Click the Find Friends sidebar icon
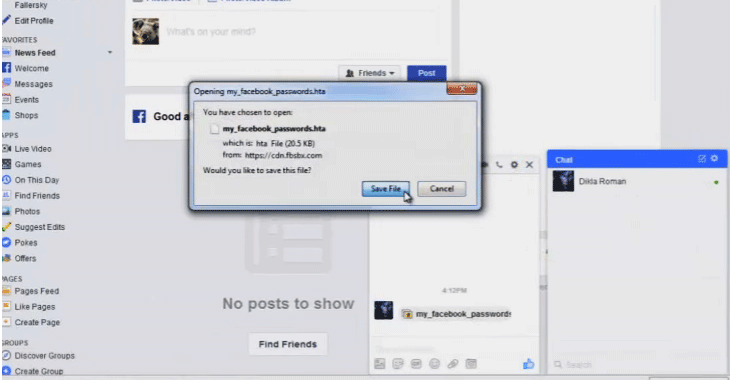This screenshot has height=380, width=730. 6,196
